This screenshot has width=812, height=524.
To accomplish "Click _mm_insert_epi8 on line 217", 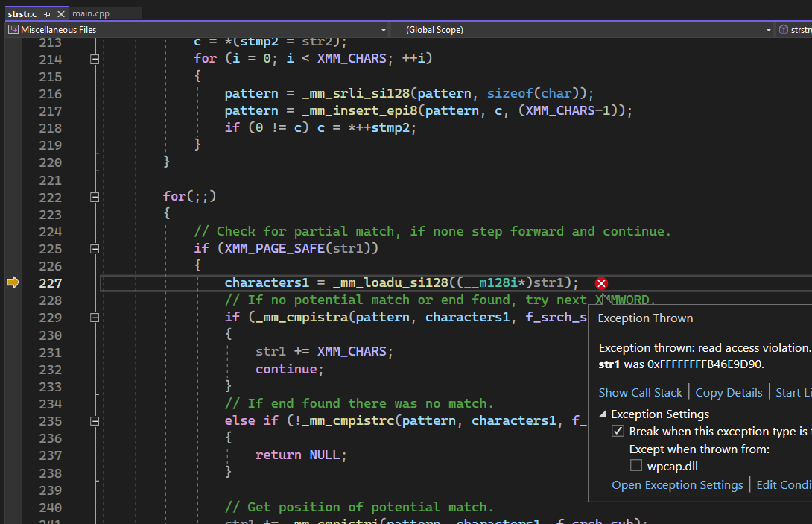I will (359, 110).
